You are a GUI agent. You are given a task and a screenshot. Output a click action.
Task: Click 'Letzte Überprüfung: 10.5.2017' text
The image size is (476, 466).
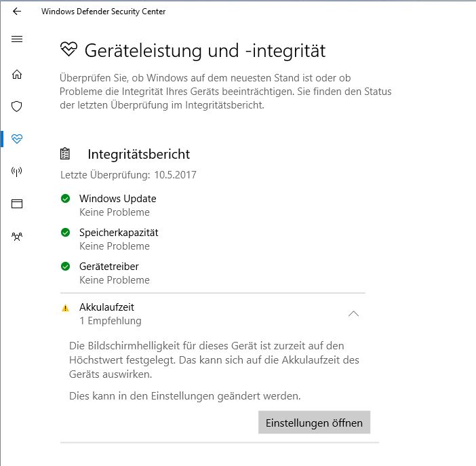pos(128,175)
